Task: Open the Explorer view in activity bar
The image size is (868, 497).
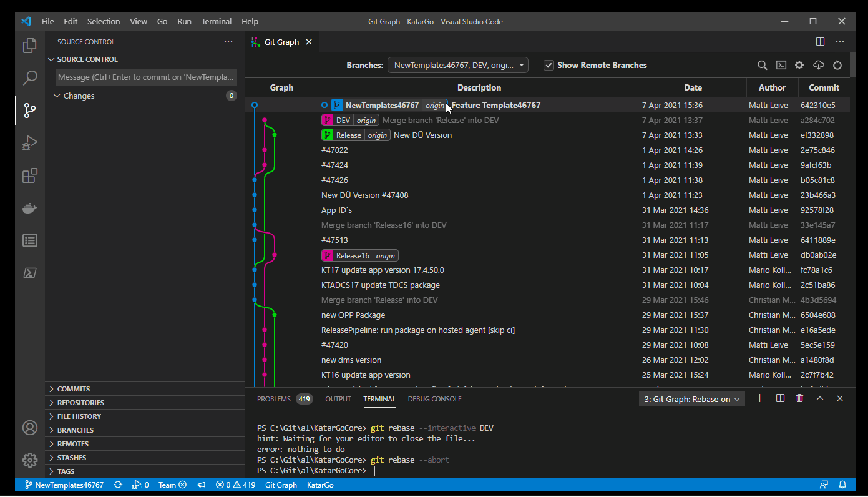Action: (x=29, y=46)
